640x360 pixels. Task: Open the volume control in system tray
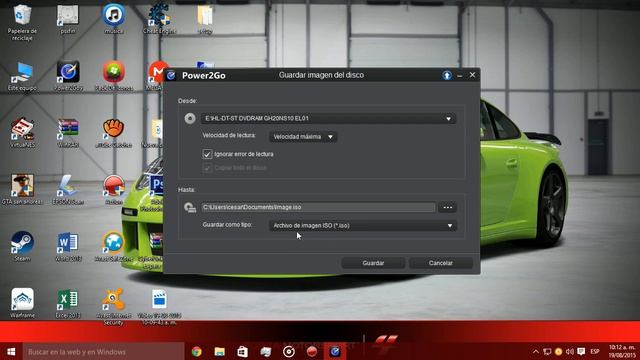tap(570, 351)
